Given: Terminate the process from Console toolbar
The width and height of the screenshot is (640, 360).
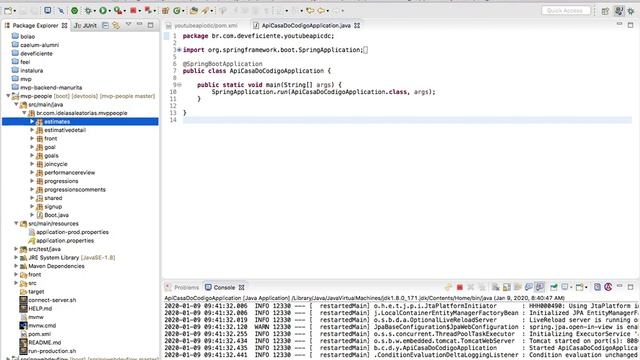Looking at the screenshot, I should tap(460, 287).
